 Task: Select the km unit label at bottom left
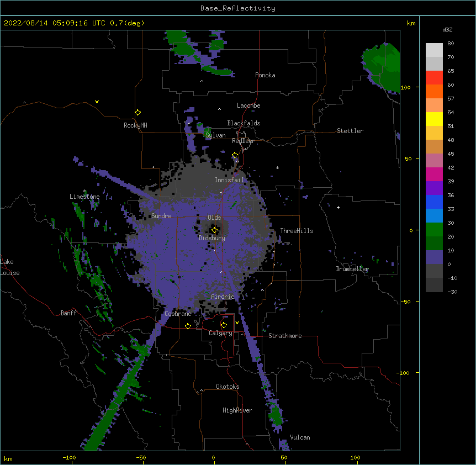[8, 458]
